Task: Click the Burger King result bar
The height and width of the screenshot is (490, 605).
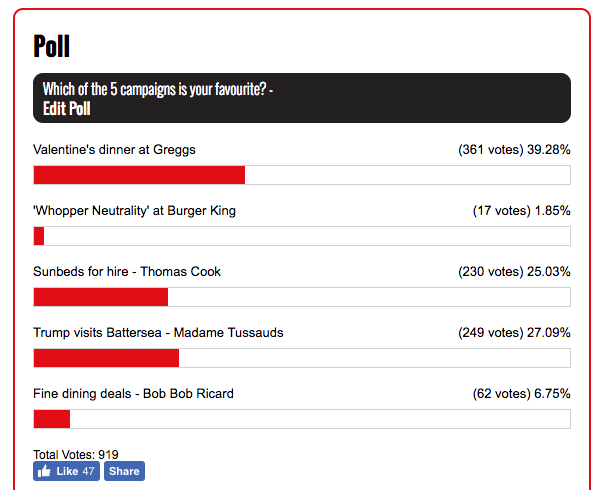Action: click(x=302, y=236)
